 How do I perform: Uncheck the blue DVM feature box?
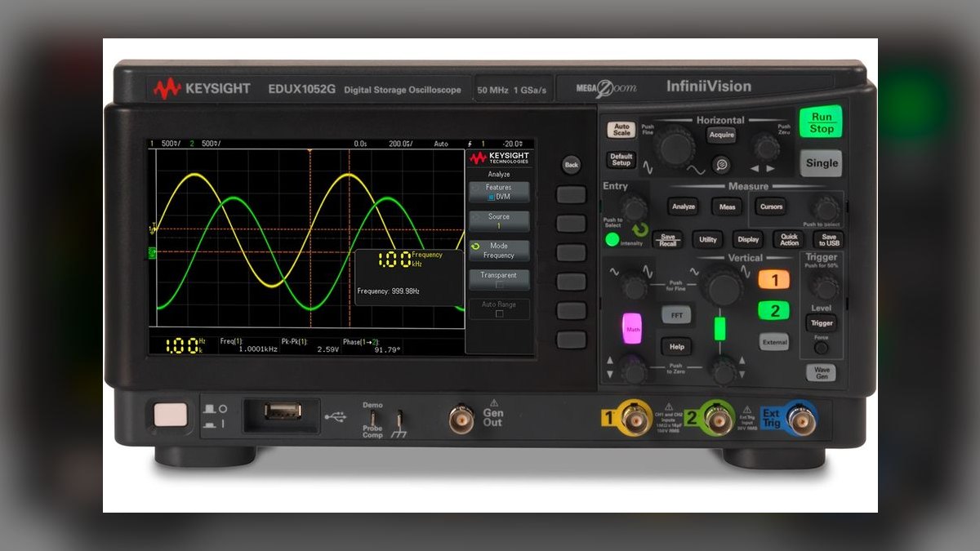coord(492,197)
